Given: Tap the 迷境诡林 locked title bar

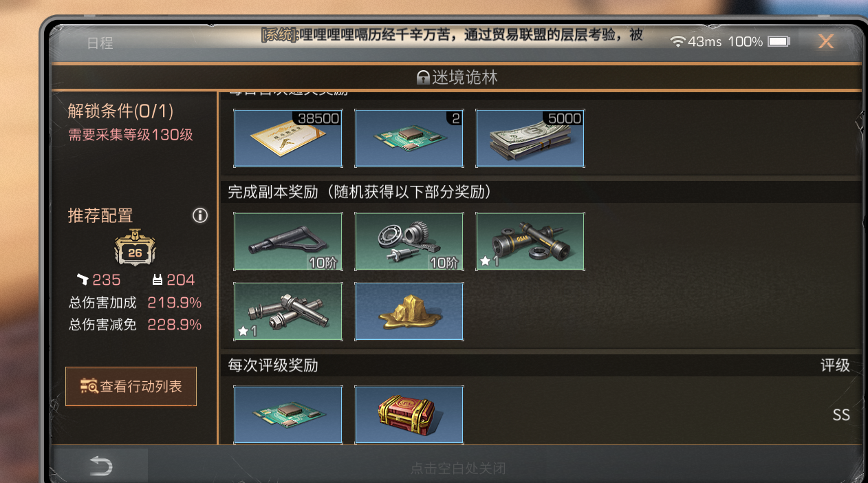Looking at the screenshot, I should tap(457, 78).
